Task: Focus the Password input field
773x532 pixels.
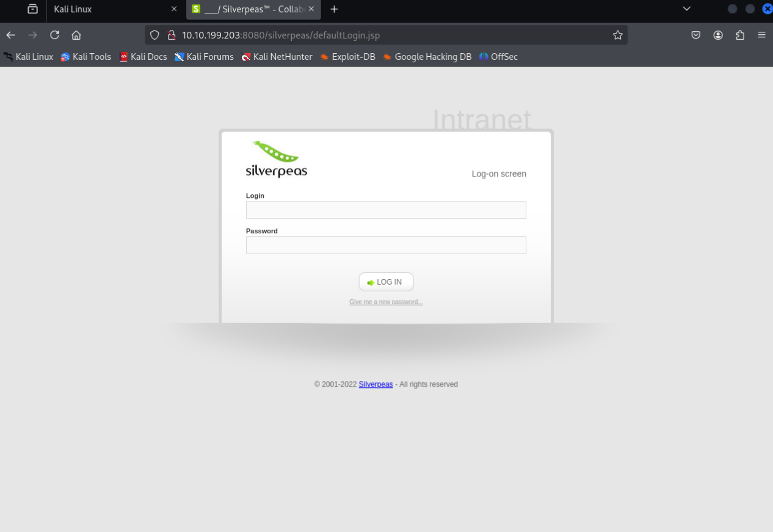Action: click(386, 246)
